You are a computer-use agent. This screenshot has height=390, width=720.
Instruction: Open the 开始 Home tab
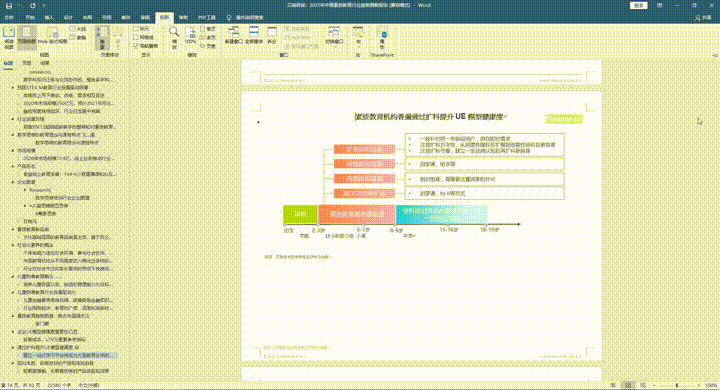point(30,17)
